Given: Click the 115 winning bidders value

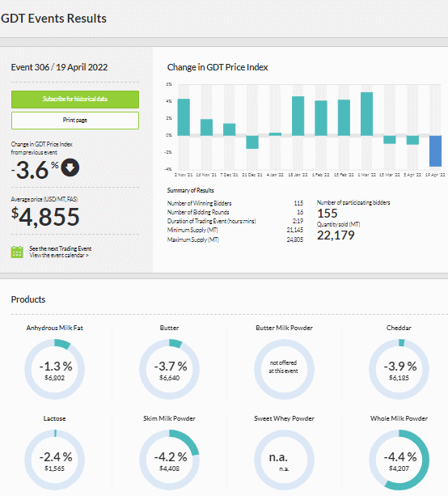Looking at the screenshot, I should point(298,203).
